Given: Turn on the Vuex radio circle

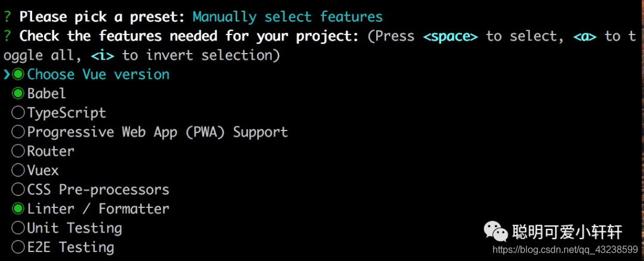Looking at the screenshot, I should [x=18, y=170].
